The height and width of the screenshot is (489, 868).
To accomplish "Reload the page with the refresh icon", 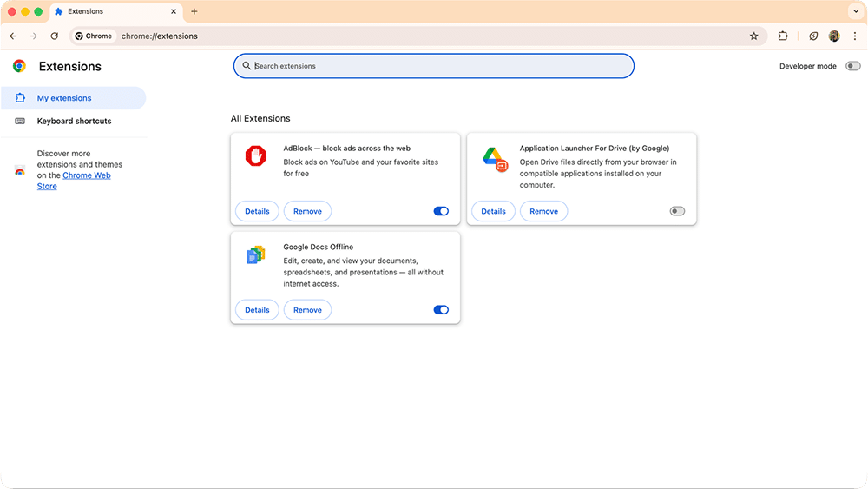I will tap(55, 36).
